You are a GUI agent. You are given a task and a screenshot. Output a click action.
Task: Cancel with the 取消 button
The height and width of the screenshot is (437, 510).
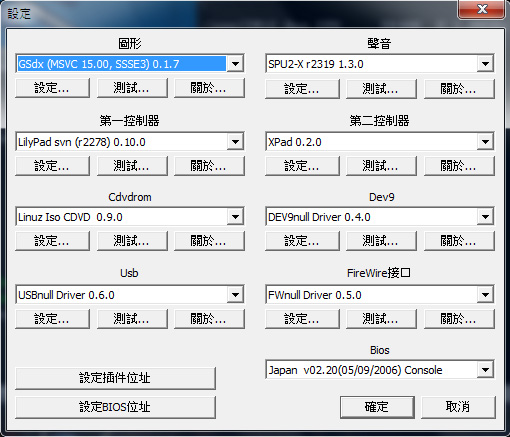click(458, 407)
